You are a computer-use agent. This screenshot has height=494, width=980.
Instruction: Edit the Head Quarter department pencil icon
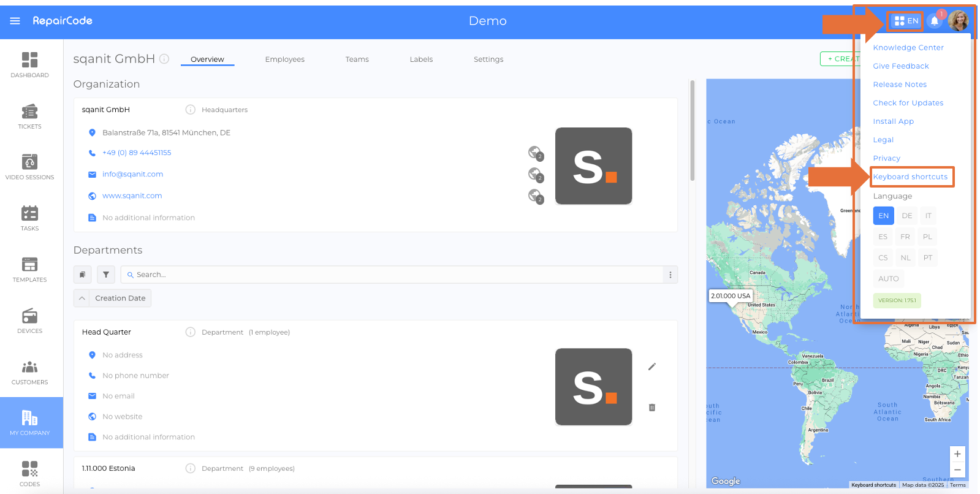(x=651, y=367)
